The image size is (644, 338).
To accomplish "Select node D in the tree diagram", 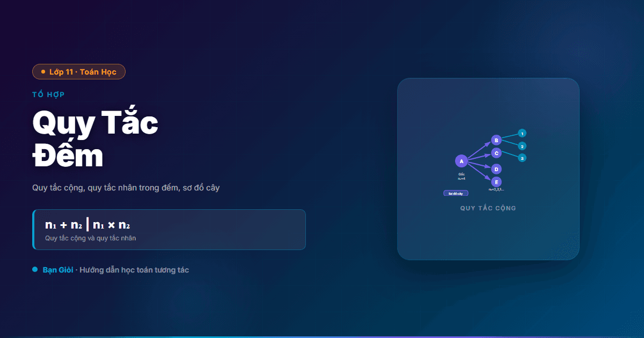I will 496,169.
